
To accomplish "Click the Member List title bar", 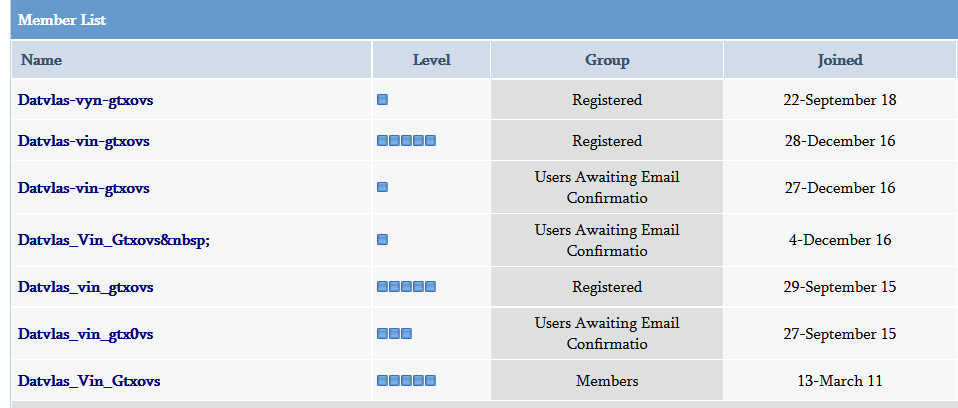I will 484,20.
